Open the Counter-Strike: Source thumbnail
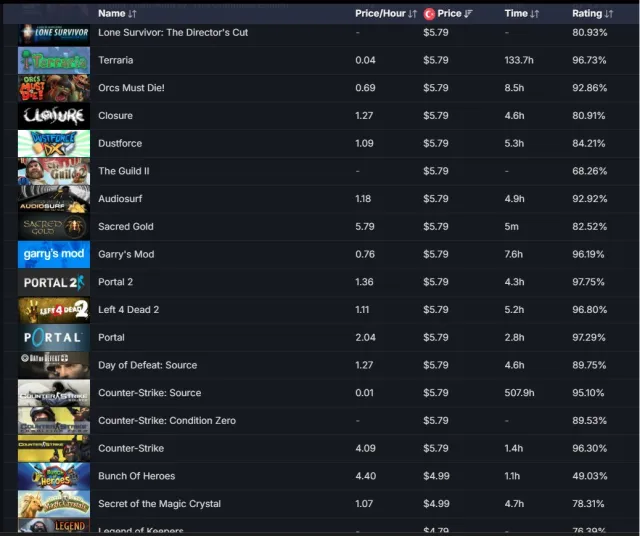Image resolution: width=640 pixels, height=536 pixels. [x=54, y=393]
